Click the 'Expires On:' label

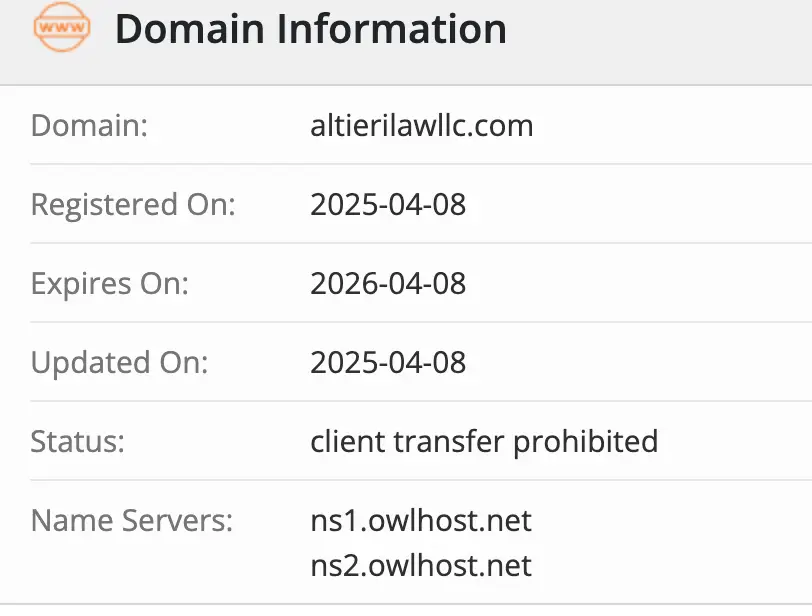(x=110, y=283)
